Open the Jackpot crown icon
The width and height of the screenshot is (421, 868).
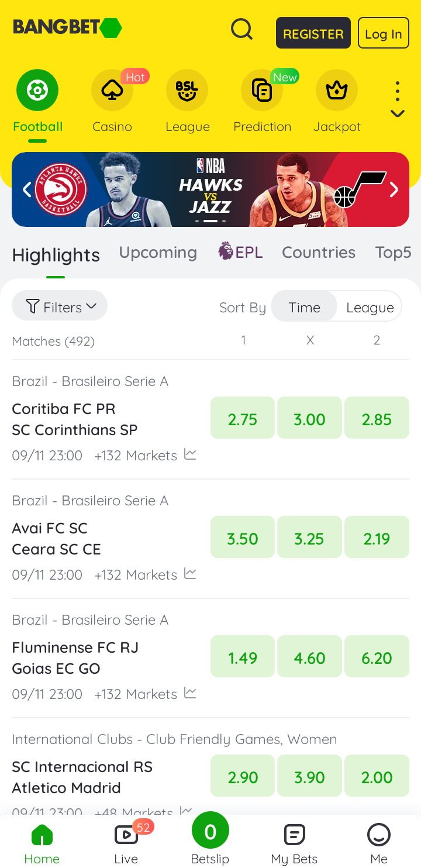pyautogui.click(x=337, y=91)
